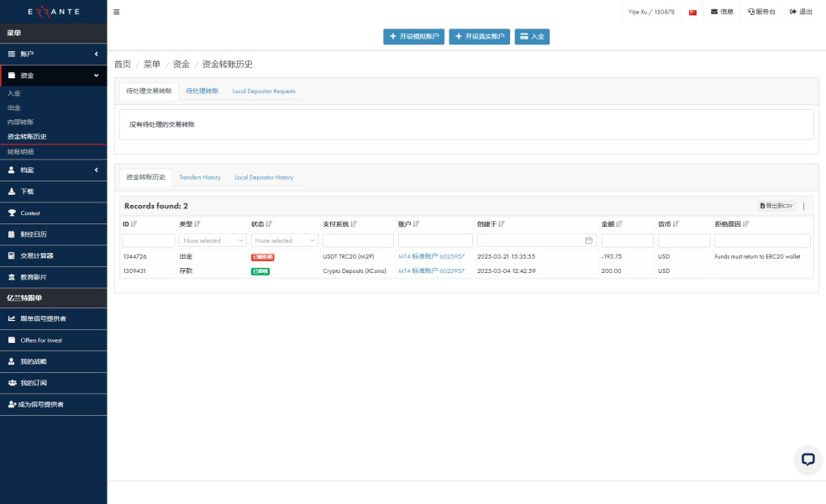Click the 开设真实账户 button
Screen dimensions: 826x504
click(x=479, y=37)
